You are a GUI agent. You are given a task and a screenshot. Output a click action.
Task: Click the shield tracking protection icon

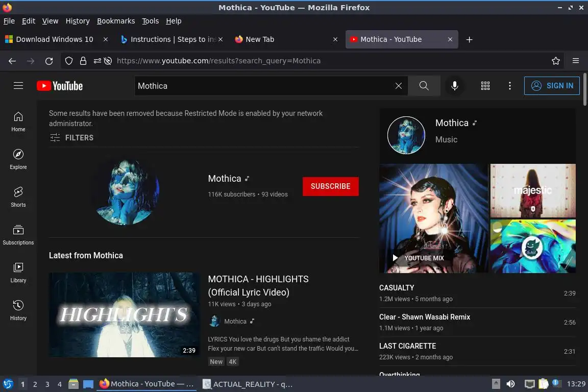(68, 61)
